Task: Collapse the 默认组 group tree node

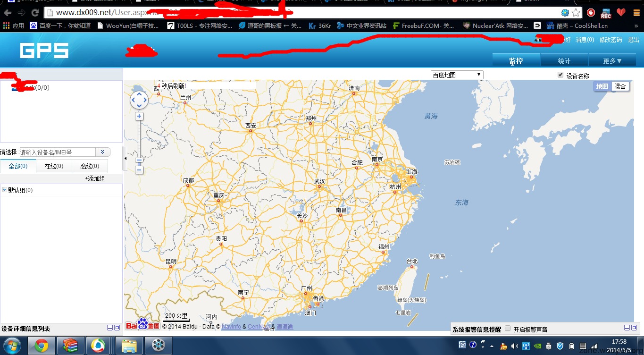Action: coord(4,190)
